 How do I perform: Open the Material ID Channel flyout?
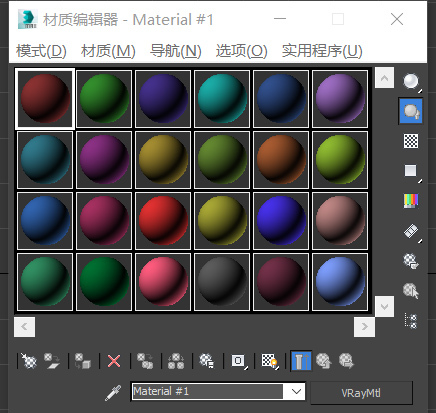coord(239,361)
